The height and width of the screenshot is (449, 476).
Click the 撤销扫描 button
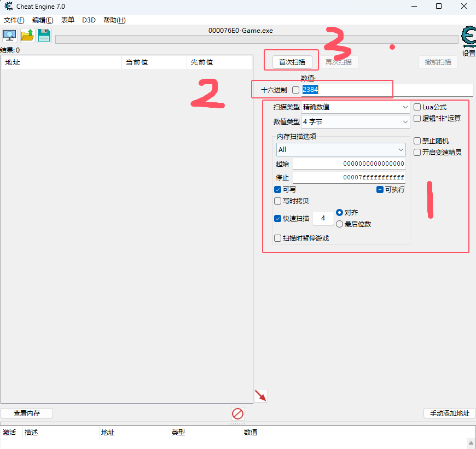pyautogui.click(x=438, y=62)
